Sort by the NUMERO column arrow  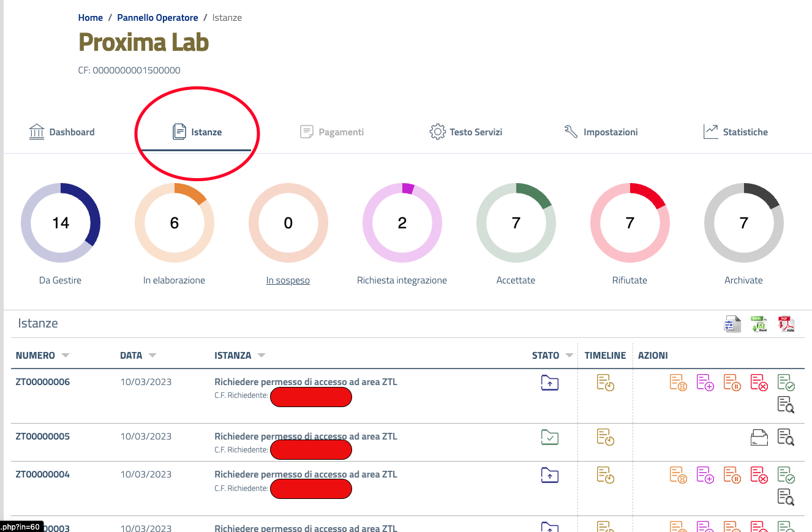pos(66,356)
